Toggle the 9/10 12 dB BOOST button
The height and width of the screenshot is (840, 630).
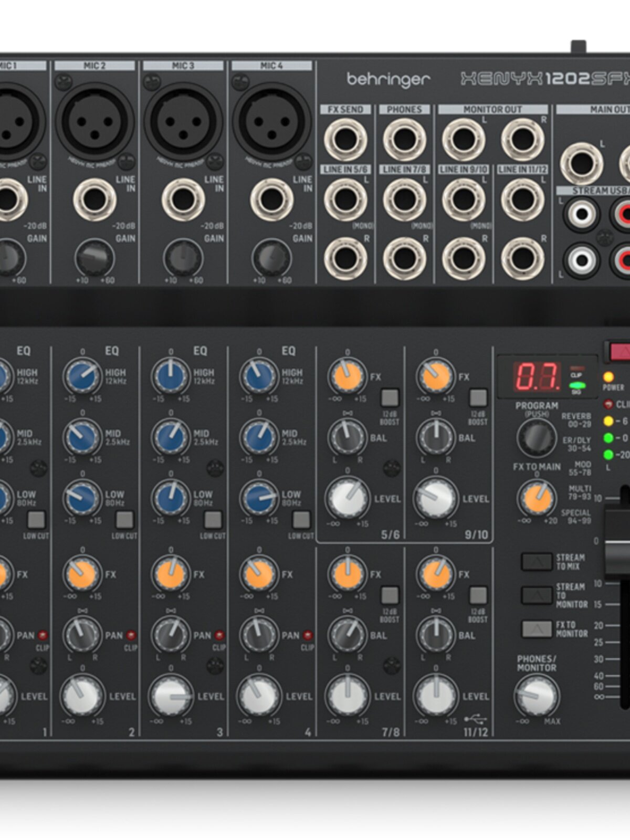(x=478, y=397)
